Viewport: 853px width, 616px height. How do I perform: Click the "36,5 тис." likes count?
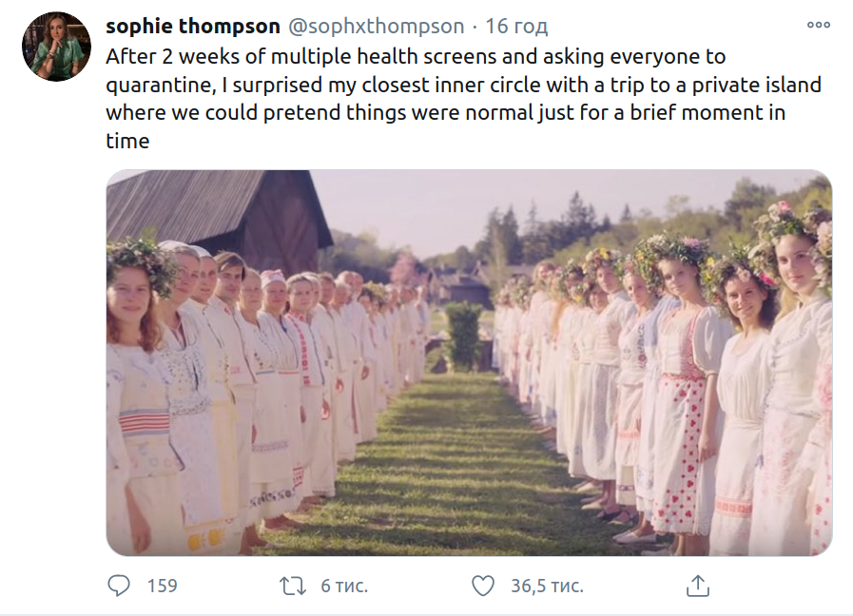[547, 586]
